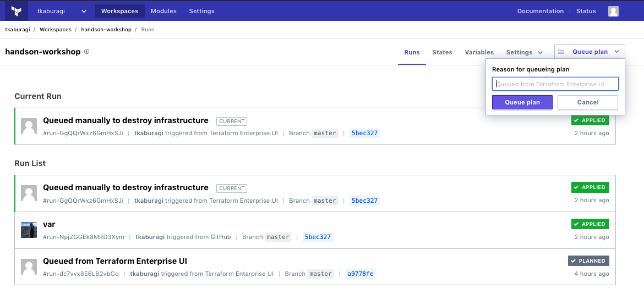Click the avatar of the Current Run entry
644x305 pixels.
click(x=29, y=126)
